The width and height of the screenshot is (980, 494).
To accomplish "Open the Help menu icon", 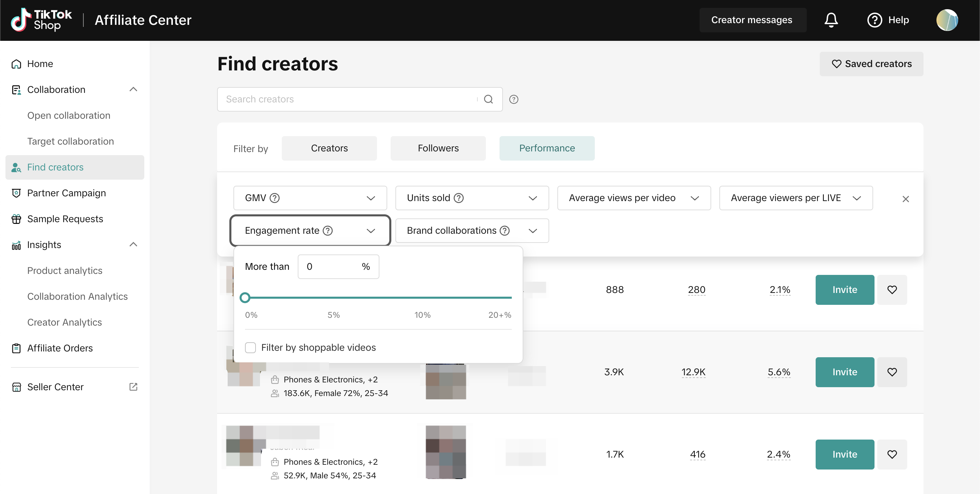I will point(874,20).
